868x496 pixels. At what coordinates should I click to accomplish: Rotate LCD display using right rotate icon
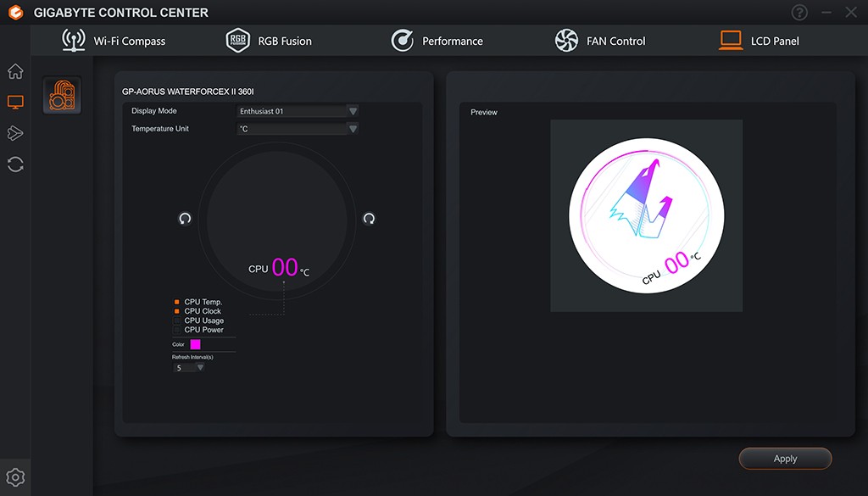[x=369, y=218]
